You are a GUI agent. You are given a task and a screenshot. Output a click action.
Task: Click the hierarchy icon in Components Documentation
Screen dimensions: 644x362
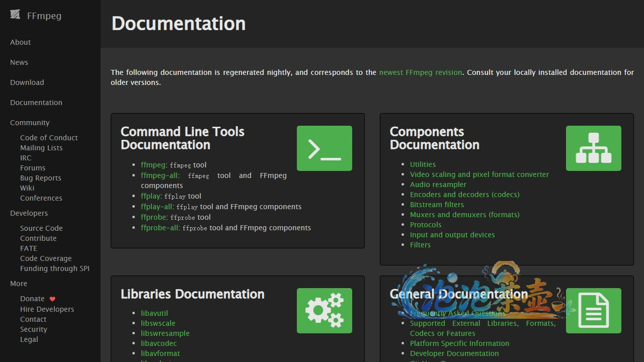pos(594,148)
